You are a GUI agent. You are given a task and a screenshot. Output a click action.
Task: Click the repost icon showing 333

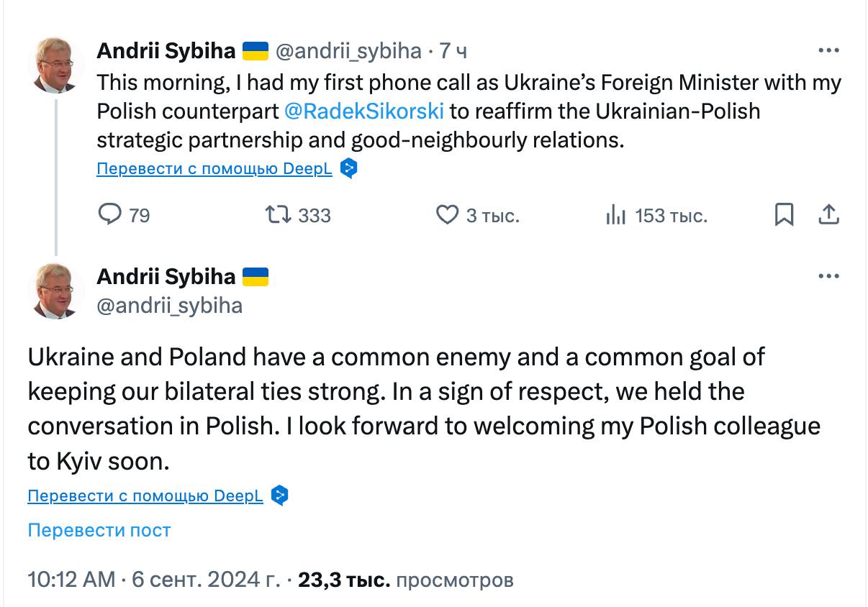point(277,214)
